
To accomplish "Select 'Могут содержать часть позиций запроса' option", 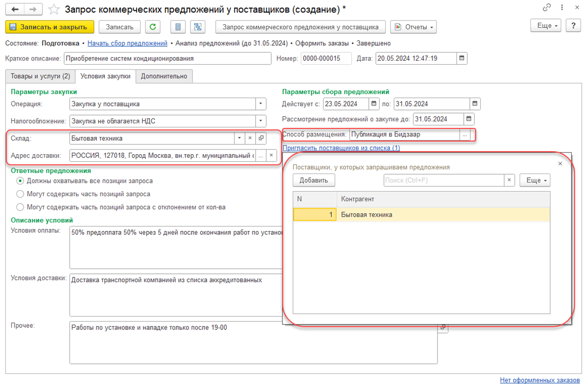I will (20, 194).
